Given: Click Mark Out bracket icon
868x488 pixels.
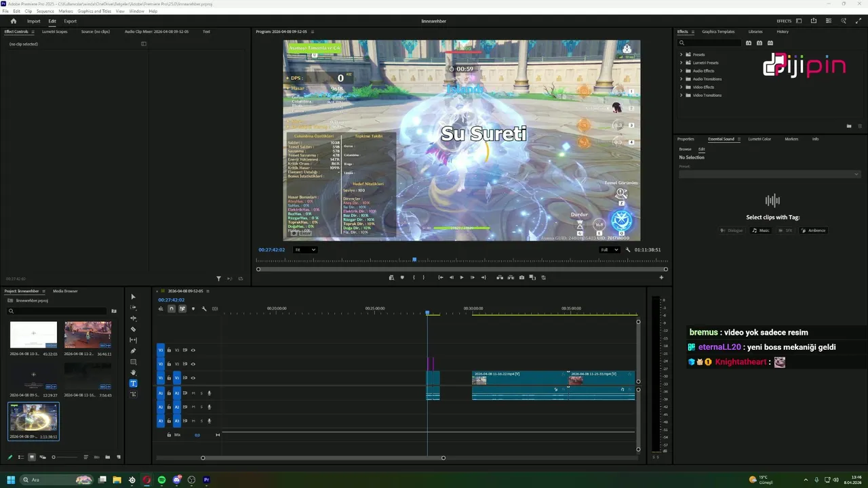Looking at the screenshot, I should [x=424, y=277].
